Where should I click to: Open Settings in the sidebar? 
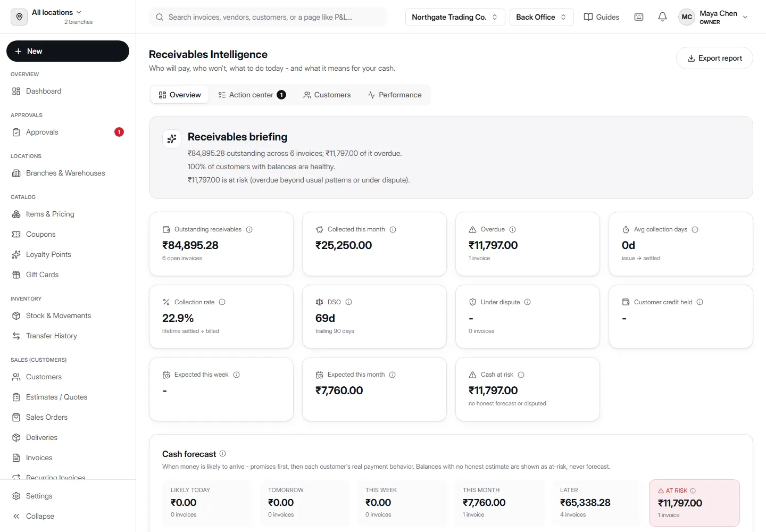pos(68,496)
